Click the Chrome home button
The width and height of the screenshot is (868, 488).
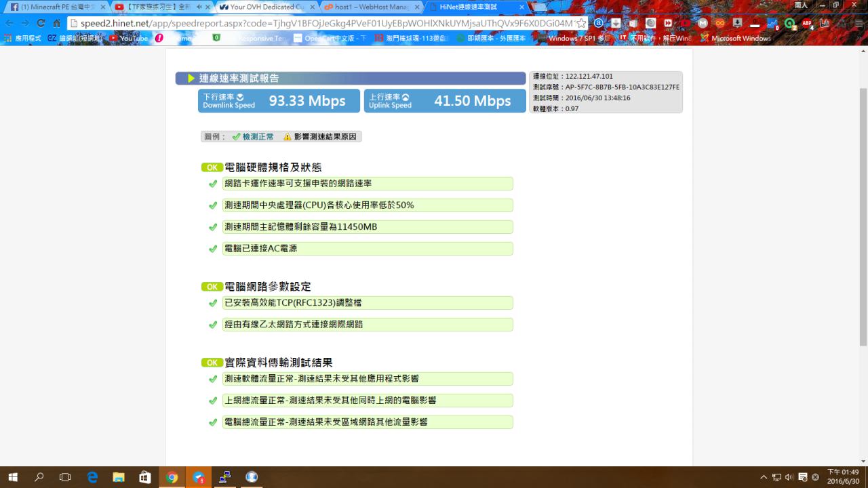tap(57, 23)
